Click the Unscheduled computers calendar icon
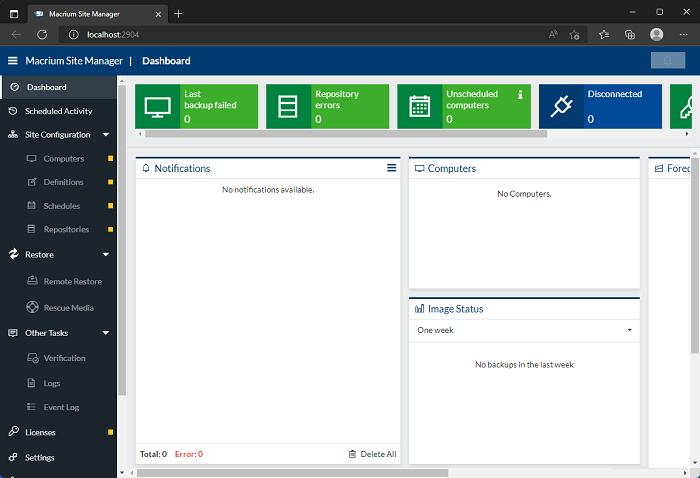Screen dimensions: 700x478 [419, 106]
